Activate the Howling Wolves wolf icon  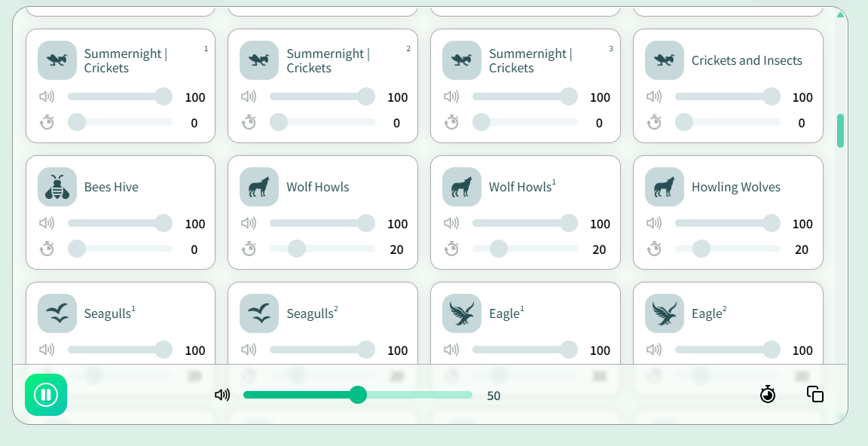[665, 187]
